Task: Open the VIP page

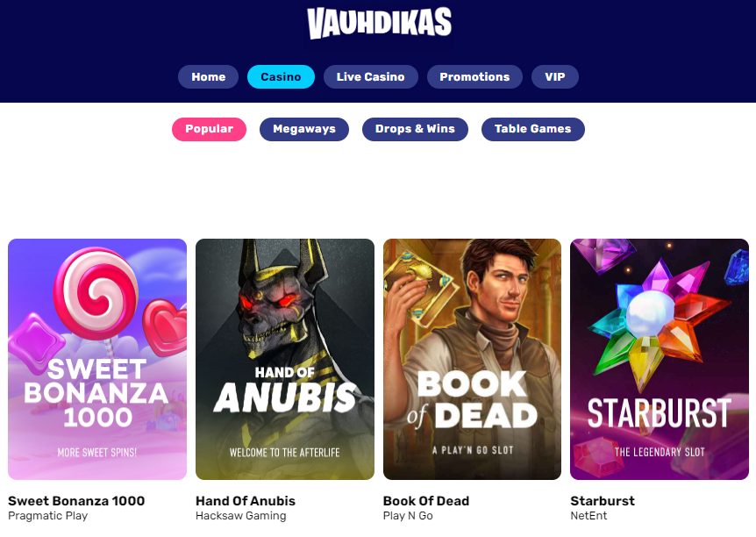Action: pos(555,76)
